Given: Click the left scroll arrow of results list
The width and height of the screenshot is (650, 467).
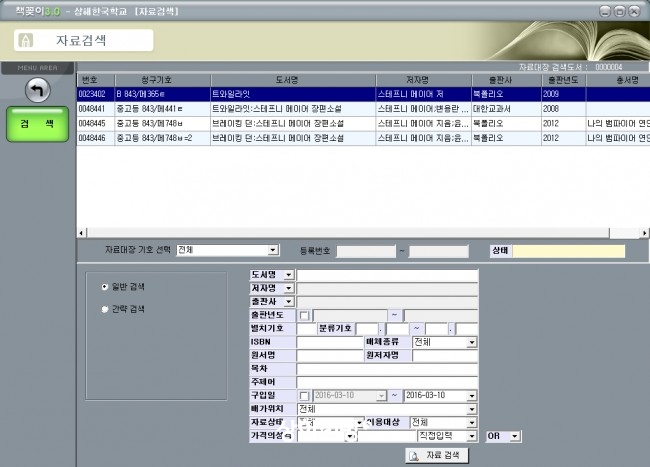Looking at the screenshot, I should coord(81,233).
